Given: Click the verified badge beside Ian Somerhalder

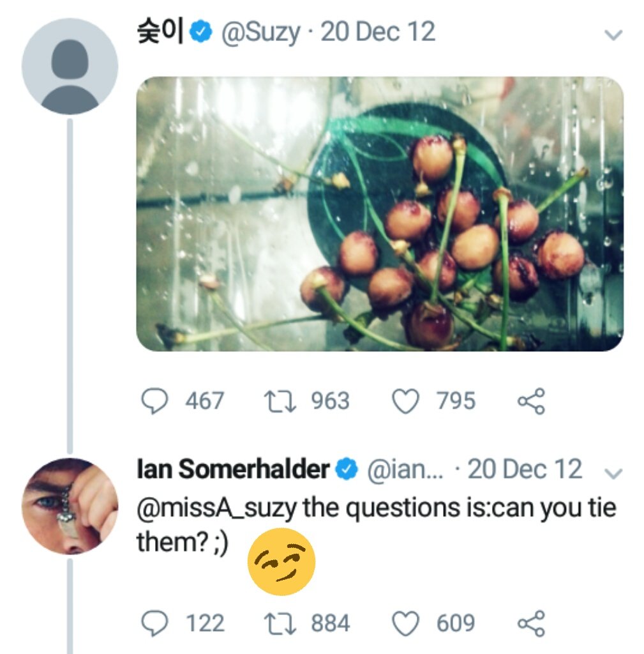Looking at the screenshot, I should [x=347, y=470].
